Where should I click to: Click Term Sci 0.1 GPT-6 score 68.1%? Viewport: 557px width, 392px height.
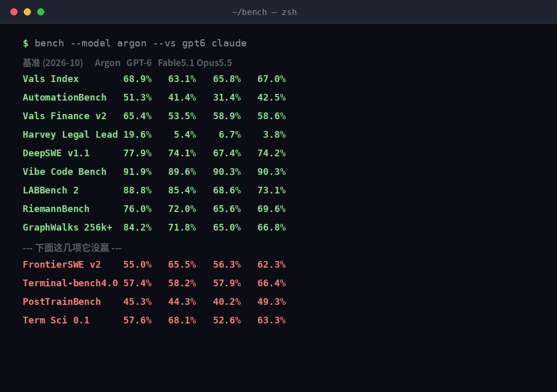(182, 320)
